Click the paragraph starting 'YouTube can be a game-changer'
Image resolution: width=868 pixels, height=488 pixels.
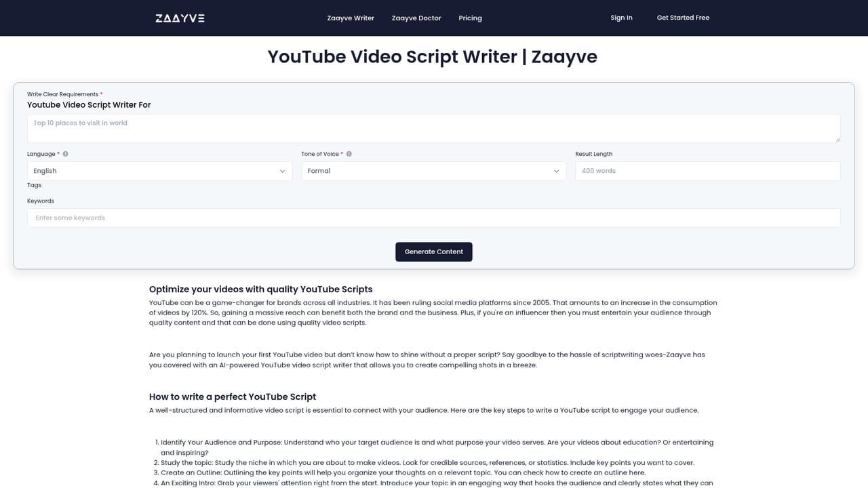[433, 312]
